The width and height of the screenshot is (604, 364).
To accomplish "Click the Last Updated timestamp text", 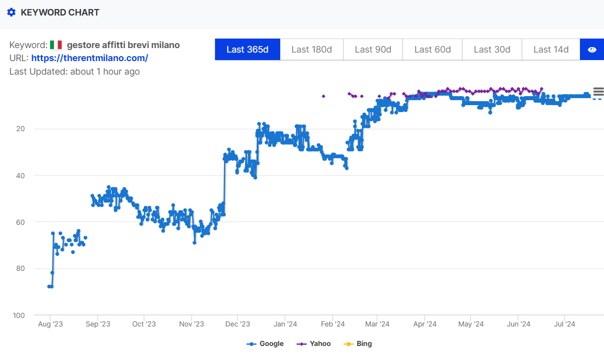I will pyautogui.click(x=75, y=72).
